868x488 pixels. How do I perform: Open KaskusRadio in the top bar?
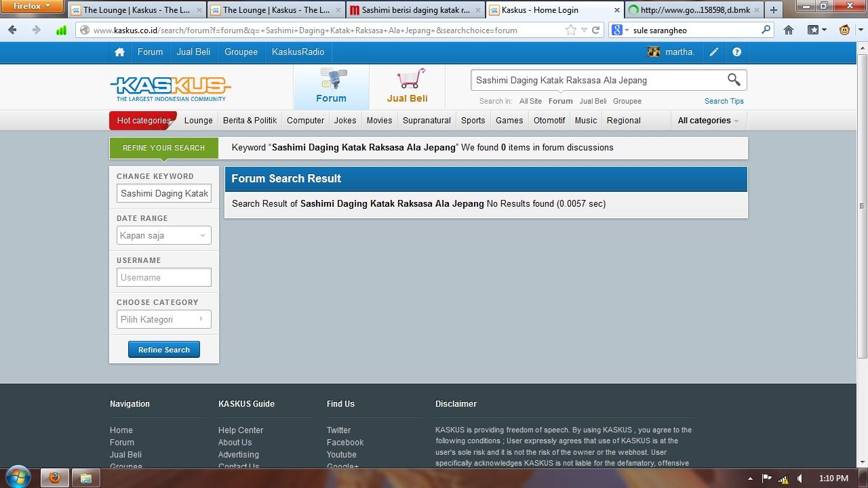click(298, 52)
